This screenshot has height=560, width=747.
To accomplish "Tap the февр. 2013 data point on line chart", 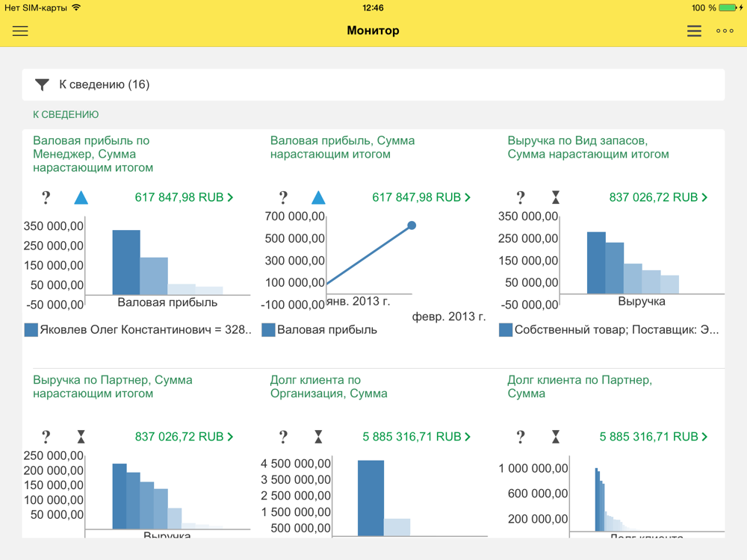I will coord(412,225).
